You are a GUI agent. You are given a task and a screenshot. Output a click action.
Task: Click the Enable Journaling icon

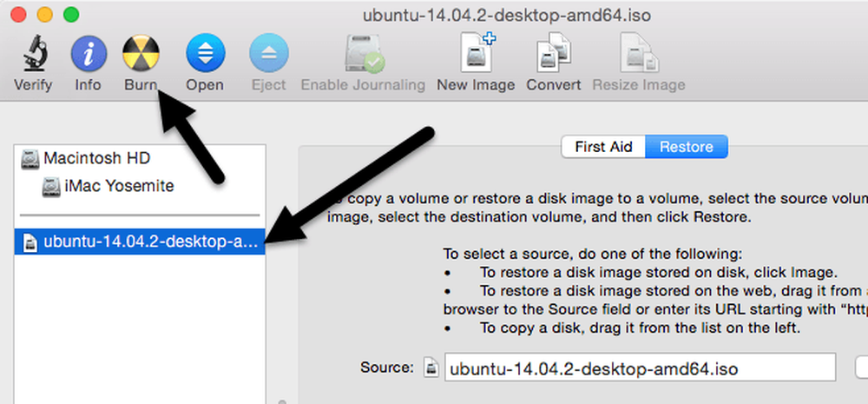point(365,54)
